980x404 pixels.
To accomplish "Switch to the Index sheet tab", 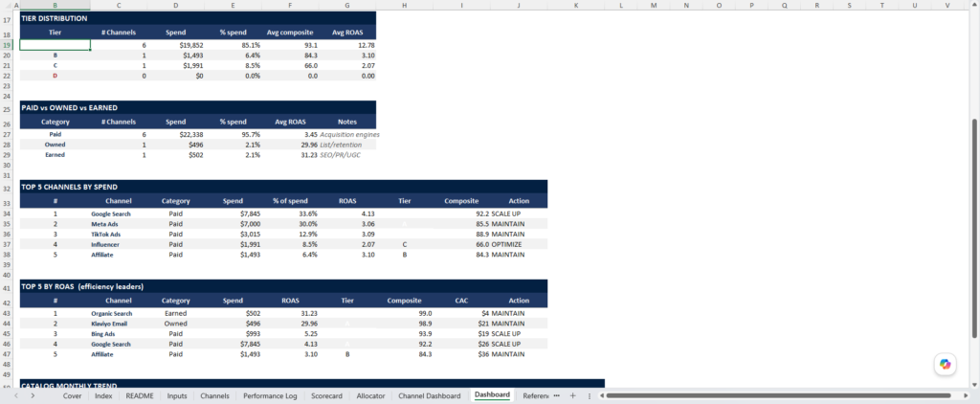I will pos(103,396).
